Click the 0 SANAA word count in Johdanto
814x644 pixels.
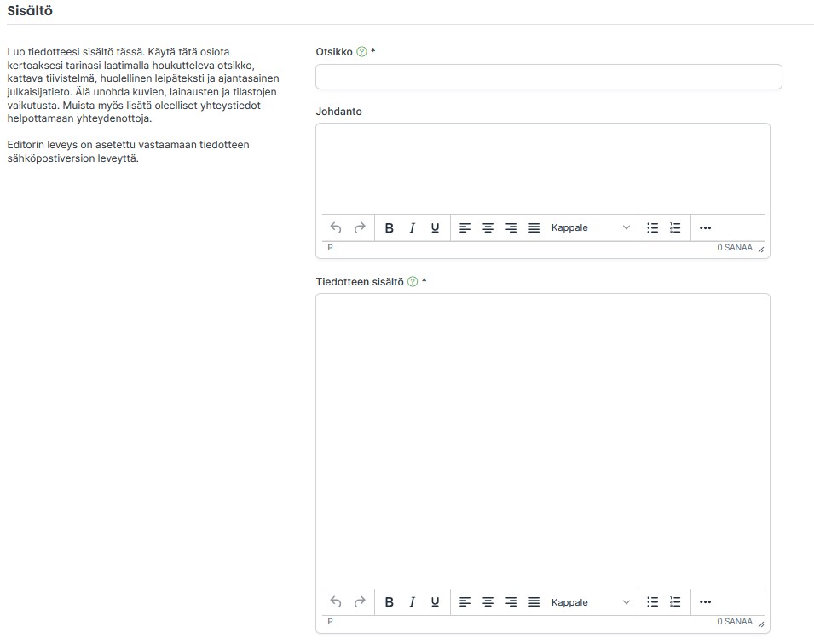[x=735, y=248]
